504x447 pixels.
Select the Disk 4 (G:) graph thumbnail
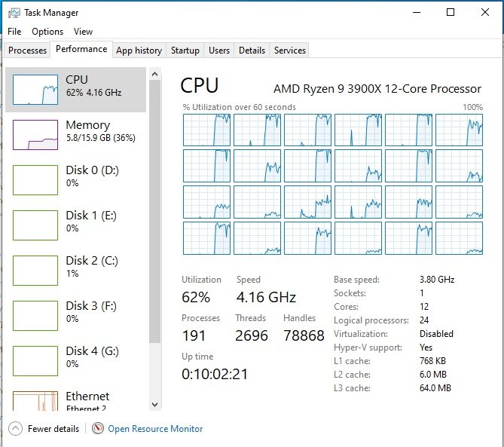(x=35, y=361)
